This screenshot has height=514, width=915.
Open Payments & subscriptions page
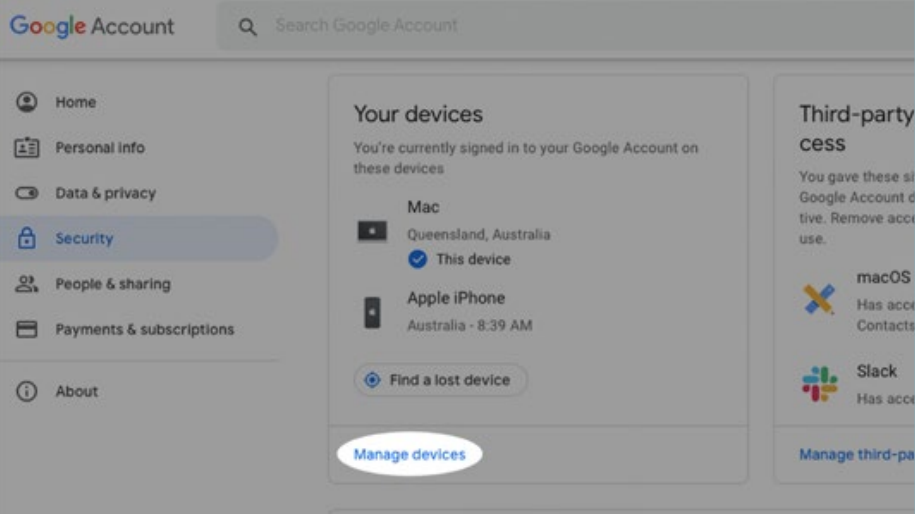click(x=144, y=329)
